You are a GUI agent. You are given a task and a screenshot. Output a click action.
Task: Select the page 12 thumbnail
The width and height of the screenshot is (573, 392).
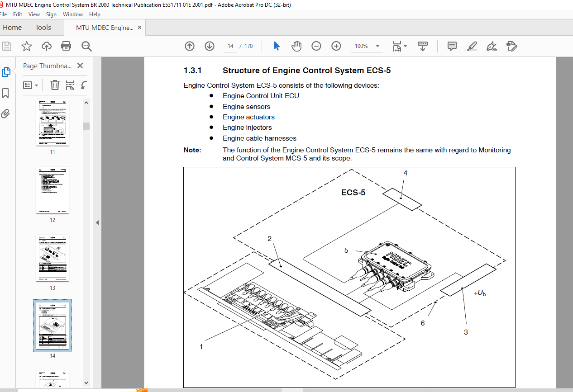[x=53, y=190]
